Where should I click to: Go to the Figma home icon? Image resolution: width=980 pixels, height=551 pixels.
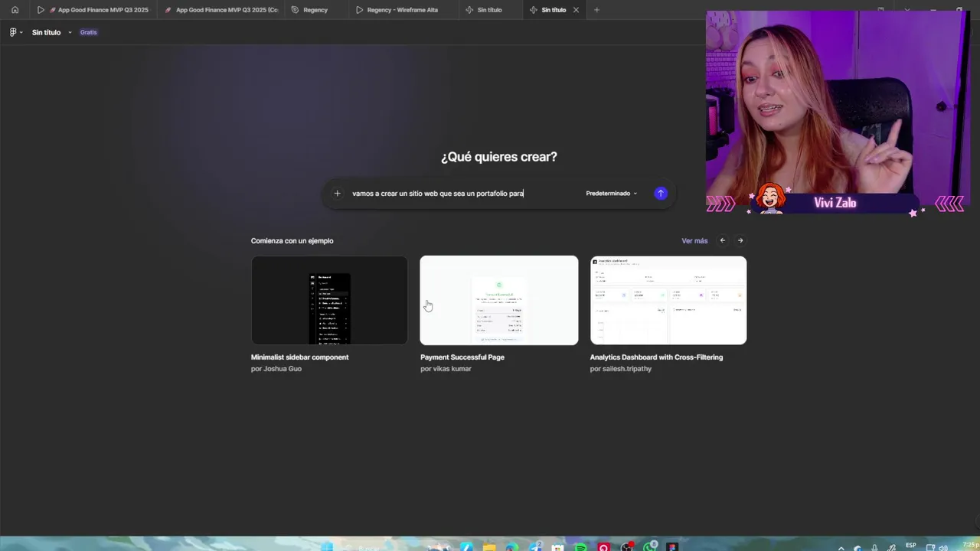[x=15, y=10]
